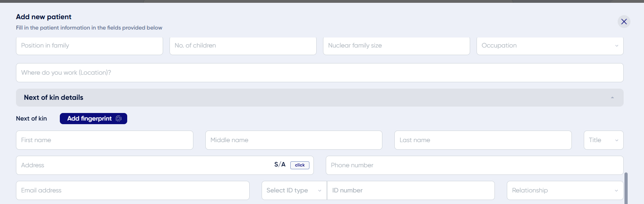Focus the Position in family field

pos(89,46)
